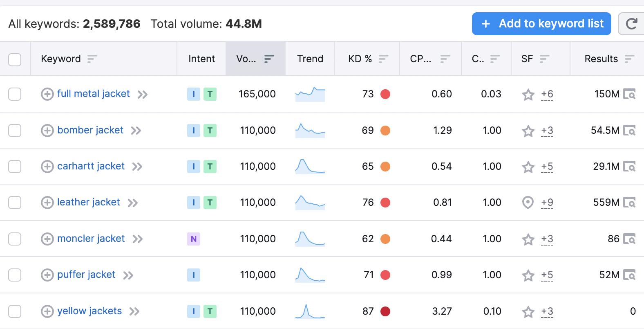The image size is (644, 329).
Task: View SERP icon for puffer jacket
Action: coord(629,275)
